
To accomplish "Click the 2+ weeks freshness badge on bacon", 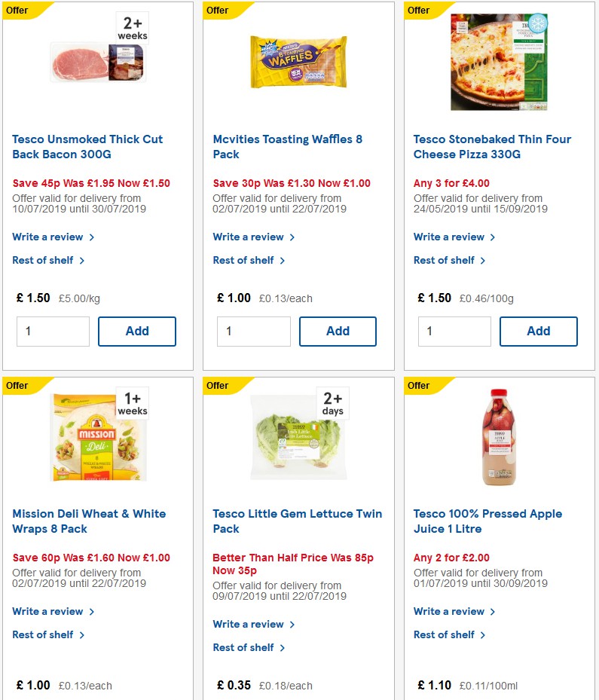I will [x=131, y=29].
